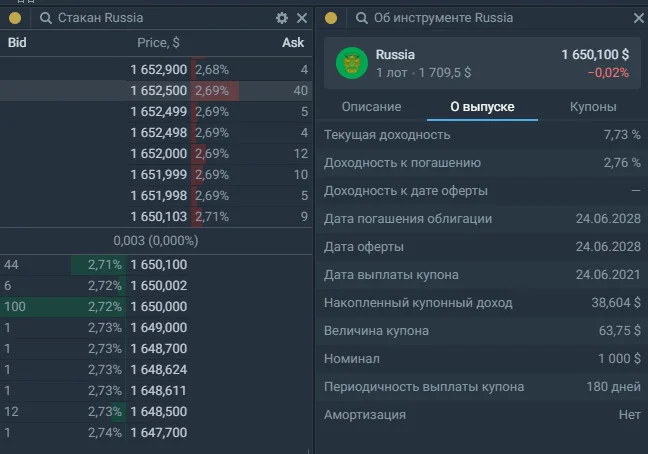Click Об инструменте Russia panel title
Viewport: 648px width, 454px height.
point(443,18)
